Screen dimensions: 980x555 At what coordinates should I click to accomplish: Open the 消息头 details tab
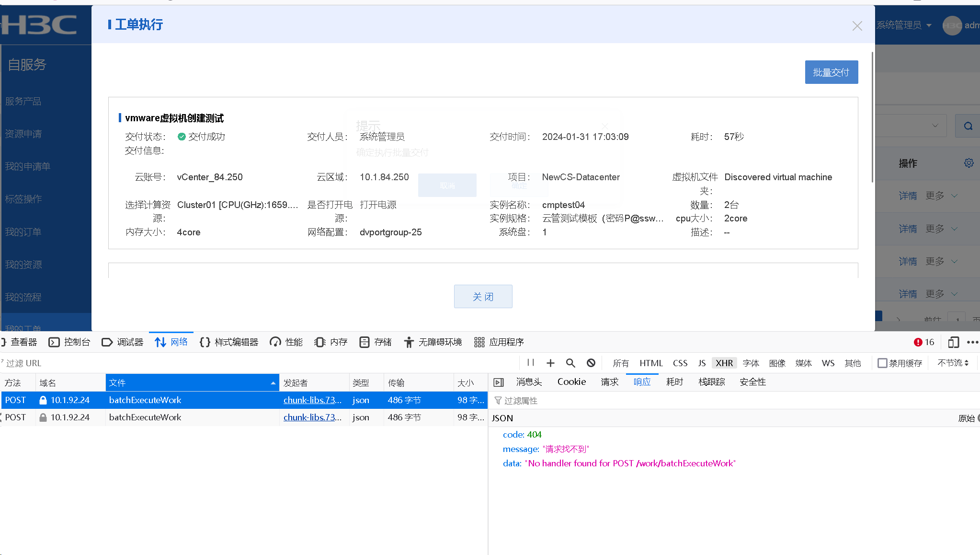(529, 382)
